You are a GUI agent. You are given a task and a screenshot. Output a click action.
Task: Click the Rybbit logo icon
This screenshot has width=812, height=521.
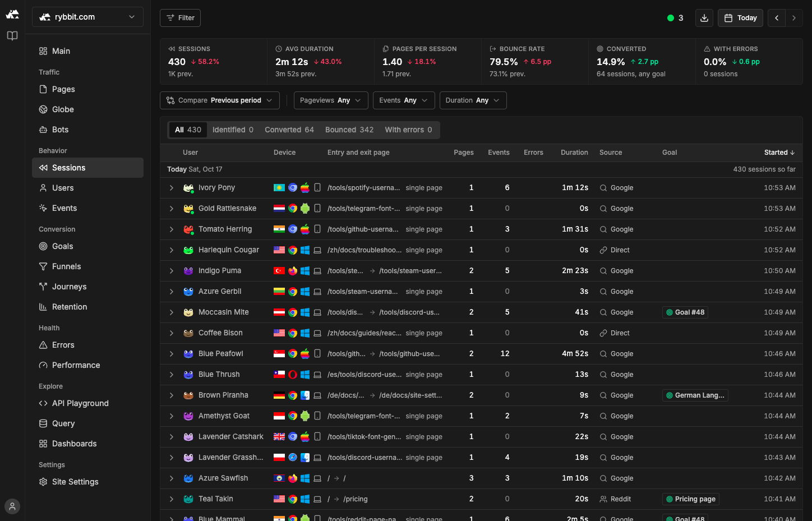(x=12, y=14)
